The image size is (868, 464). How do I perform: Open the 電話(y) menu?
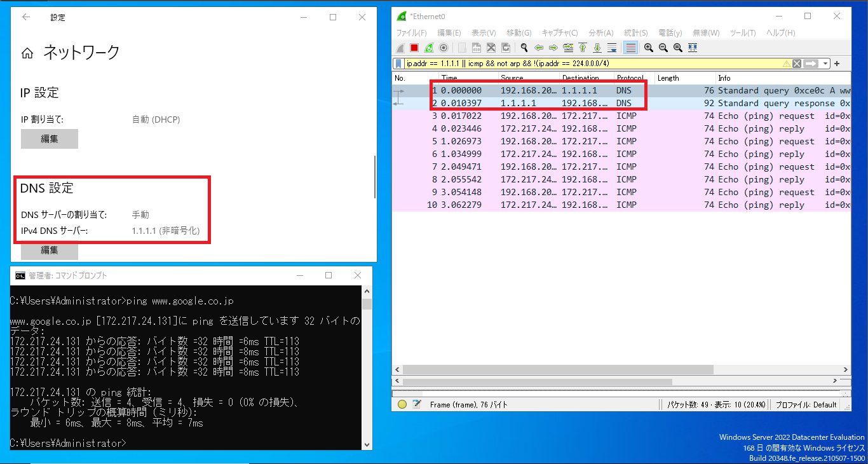click(x=670, y=33)
